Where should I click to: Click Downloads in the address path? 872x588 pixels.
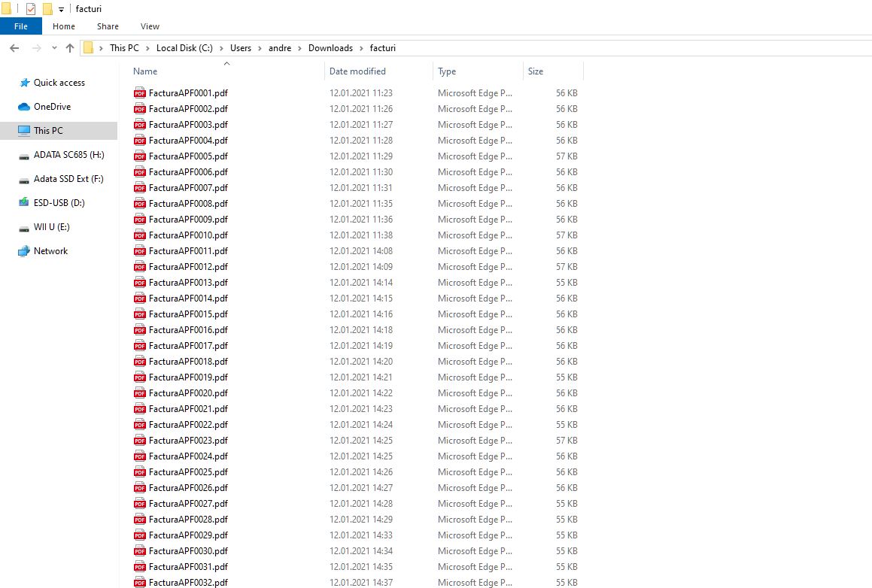pos(330,48)
